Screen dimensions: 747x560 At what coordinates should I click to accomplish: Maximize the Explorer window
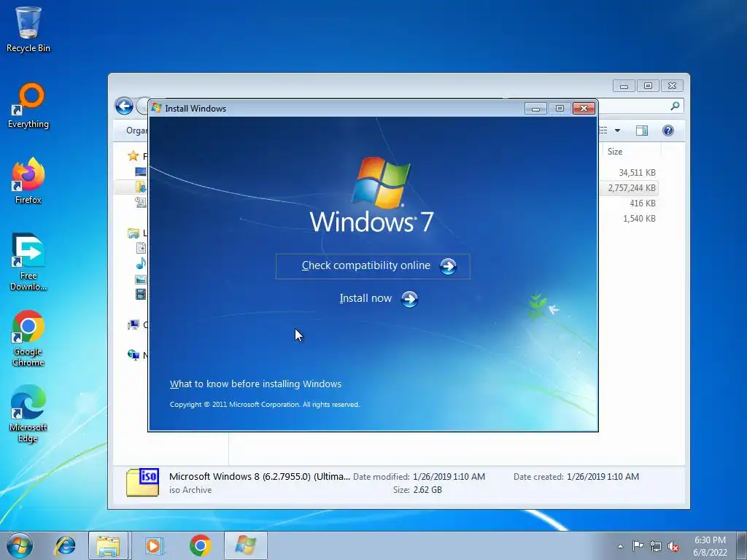pyautogui.click(x=648, y=86)
